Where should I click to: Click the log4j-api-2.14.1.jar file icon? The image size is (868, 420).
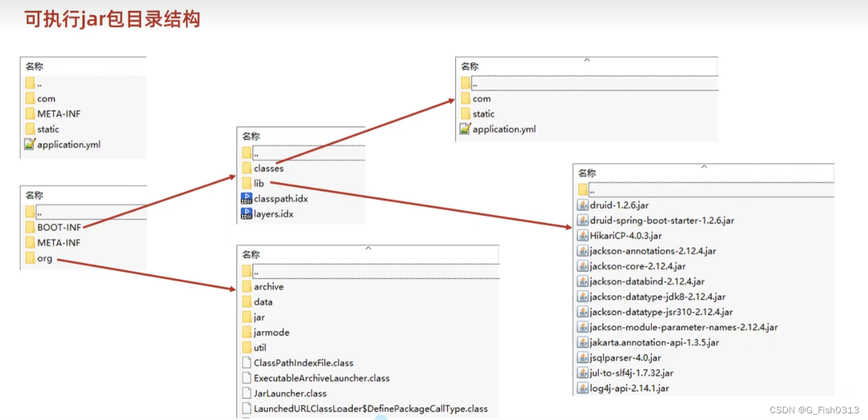point(583,388)
